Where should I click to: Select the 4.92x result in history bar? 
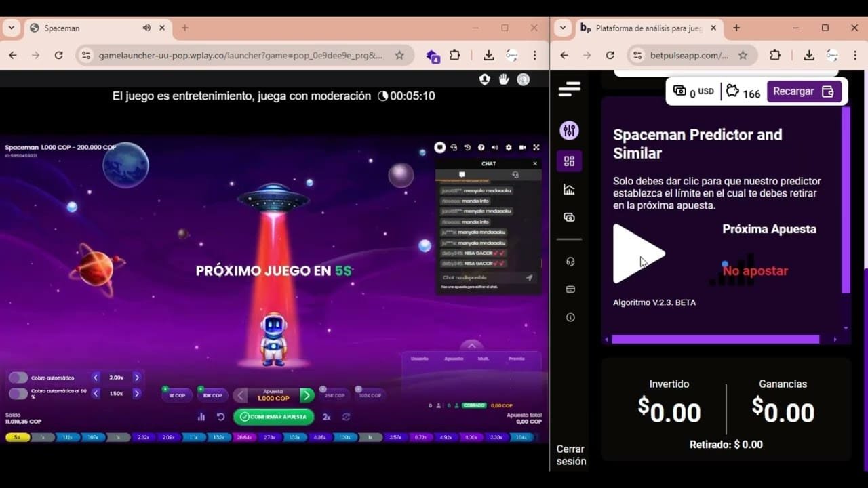[446, 437]
